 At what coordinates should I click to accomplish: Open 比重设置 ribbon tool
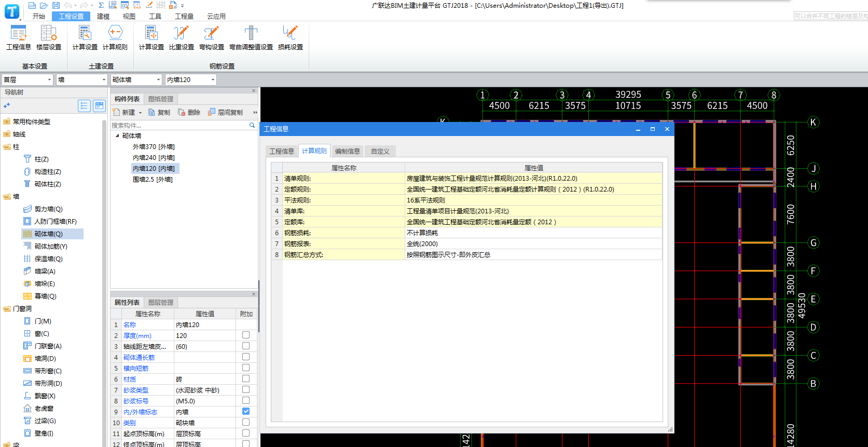click(x=181, y=38)
